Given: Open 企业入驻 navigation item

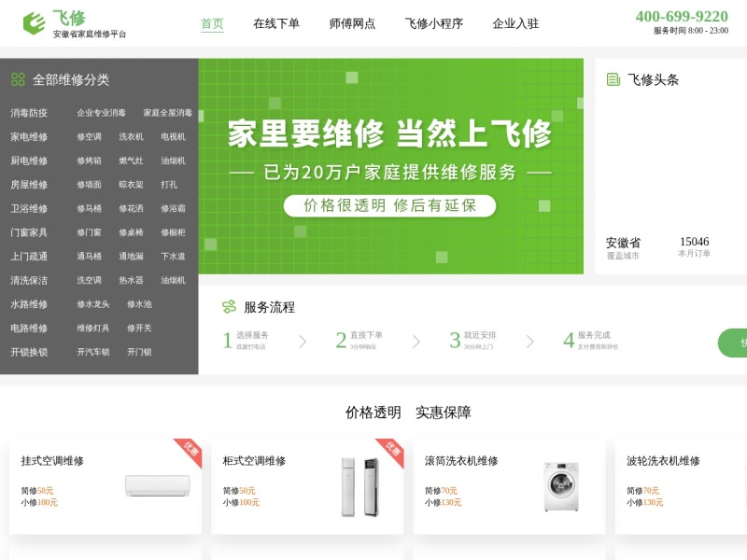Looking at the screenshot, I should (x=515, y=23).
